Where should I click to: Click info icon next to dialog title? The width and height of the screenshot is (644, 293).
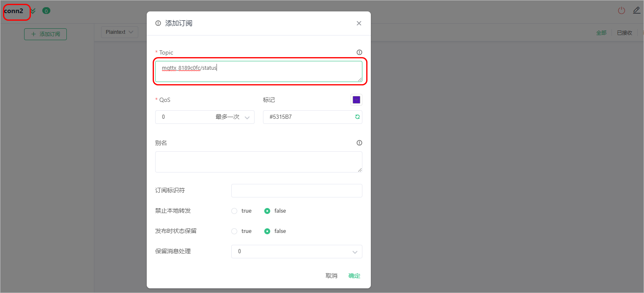click(158, 23)
